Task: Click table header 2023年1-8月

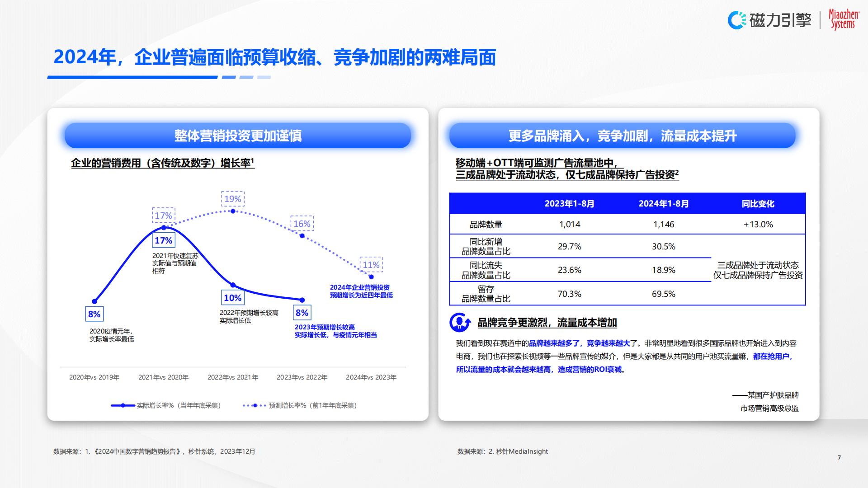Action: pyautogui.click(x=570, y=204)
